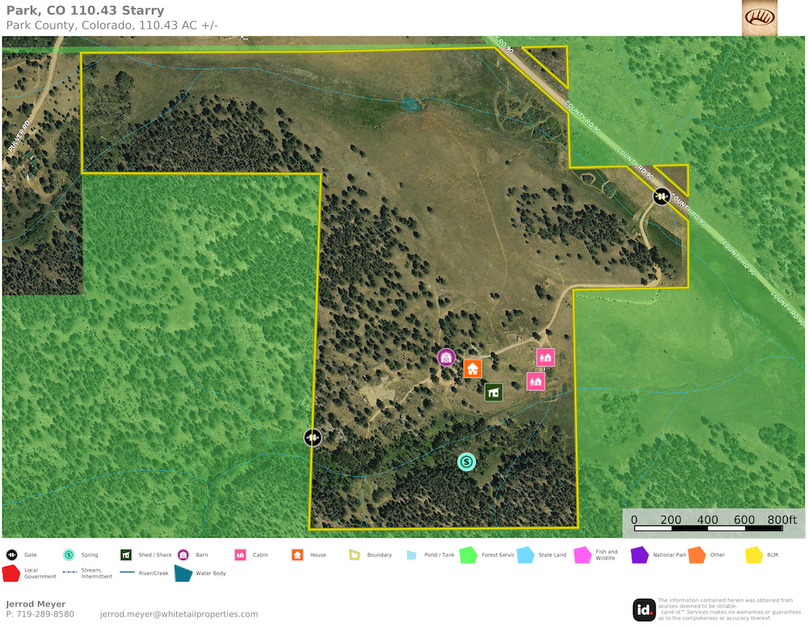Click the 800ft scale bar

[x=780, y=520]
